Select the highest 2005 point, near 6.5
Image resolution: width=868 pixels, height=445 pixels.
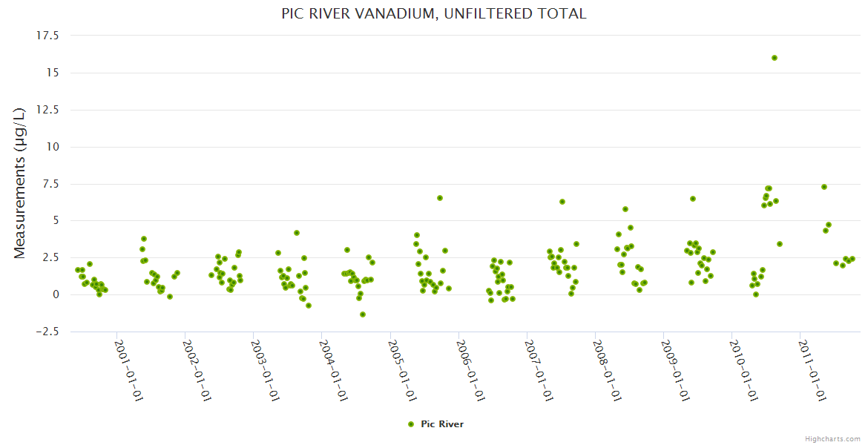coord(440,198)
